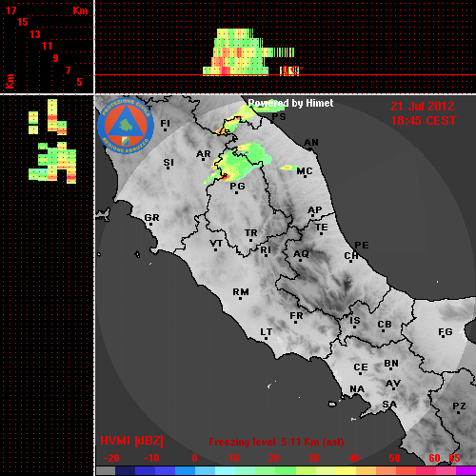Click the LT city label on map
The width and height of the screenshot is (476, 476).
(267, 332)
